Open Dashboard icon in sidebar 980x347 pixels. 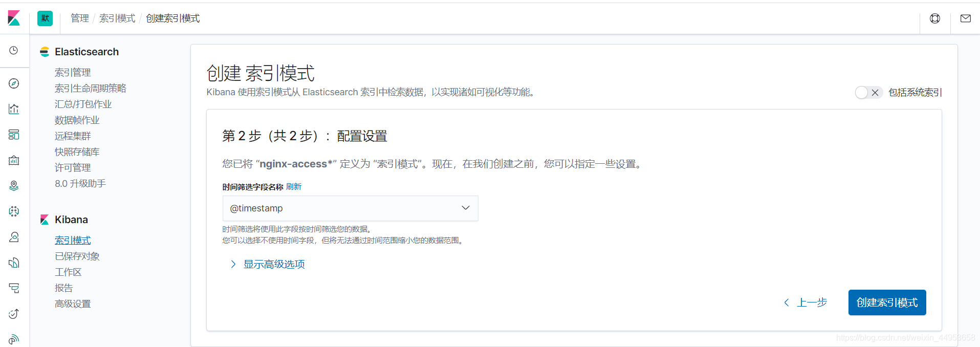[x=14, y=135]
